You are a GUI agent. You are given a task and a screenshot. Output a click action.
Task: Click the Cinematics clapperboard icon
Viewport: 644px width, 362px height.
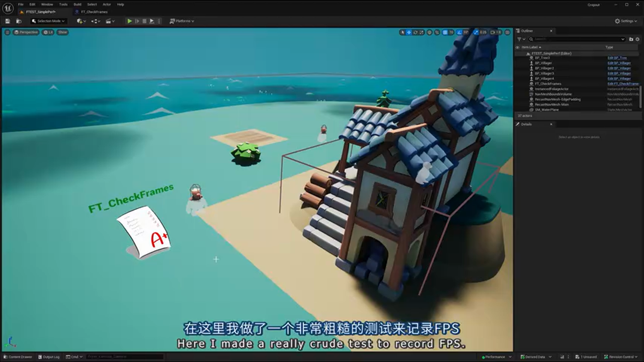click(110, 21)
